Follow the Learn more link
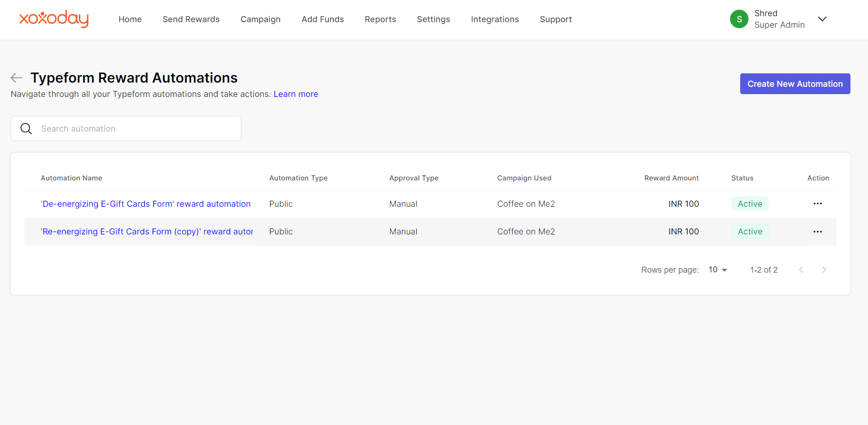This screenshot has width=868, height=425. (296, 94)
